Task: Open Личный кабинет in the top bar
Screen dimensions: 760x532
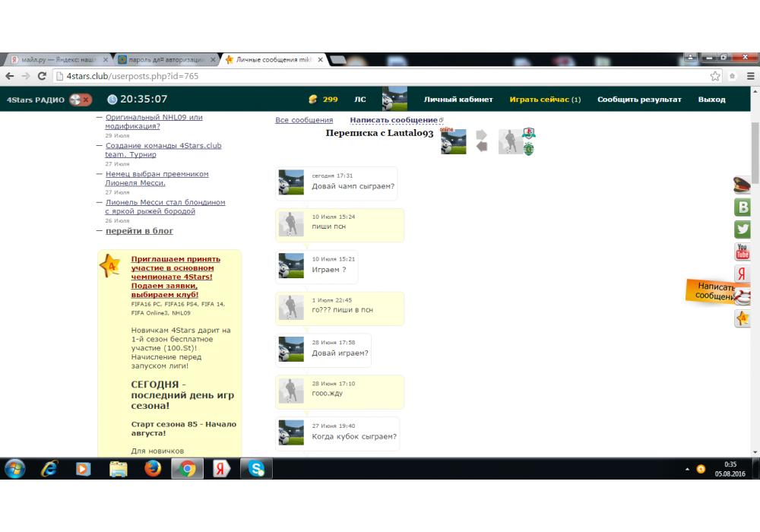Action: (x=458, y=100)
